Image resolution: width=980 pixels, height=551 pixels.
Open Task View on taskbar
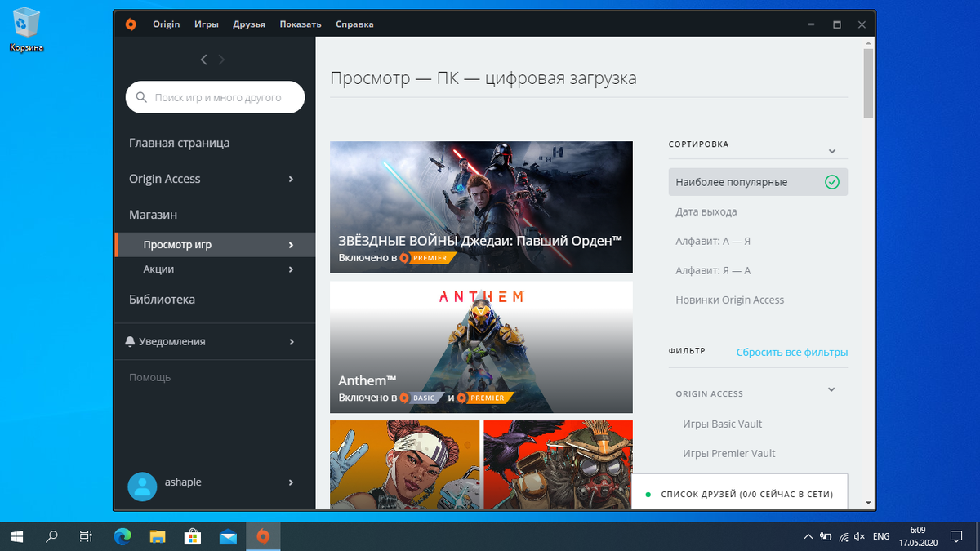[86, 536]
